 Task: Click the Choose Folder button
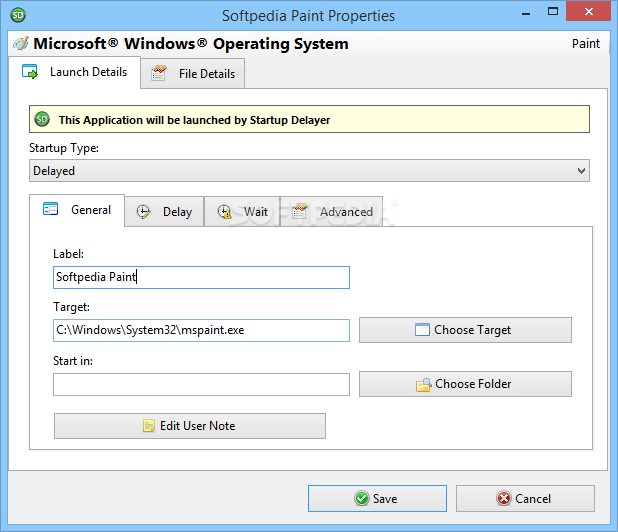tap(465, 384)
